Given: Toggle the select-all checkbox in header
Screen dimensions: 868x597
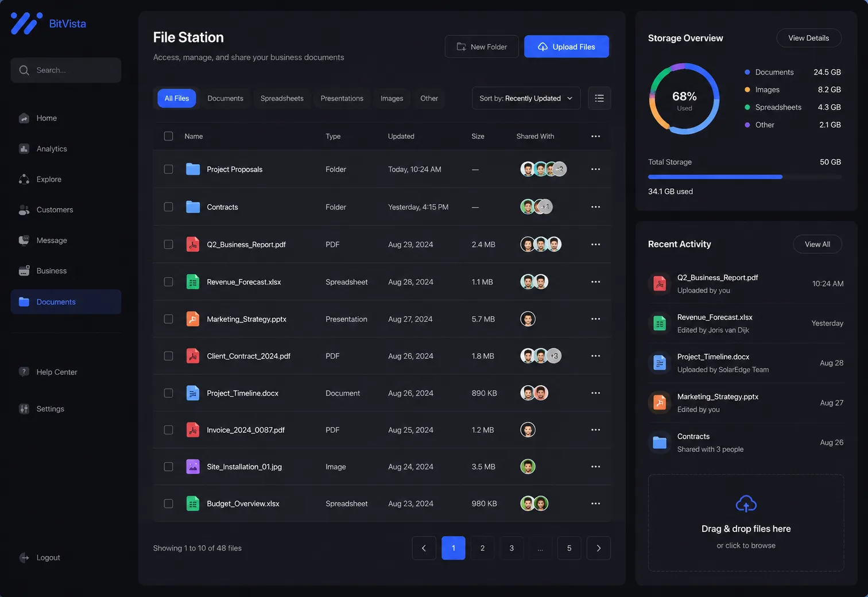Looking at the screenshot, I should 168,136.
